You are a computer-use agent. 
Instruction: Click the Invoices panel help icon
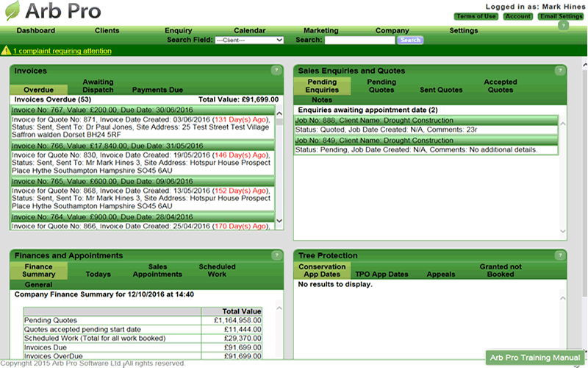click(276, 71)
